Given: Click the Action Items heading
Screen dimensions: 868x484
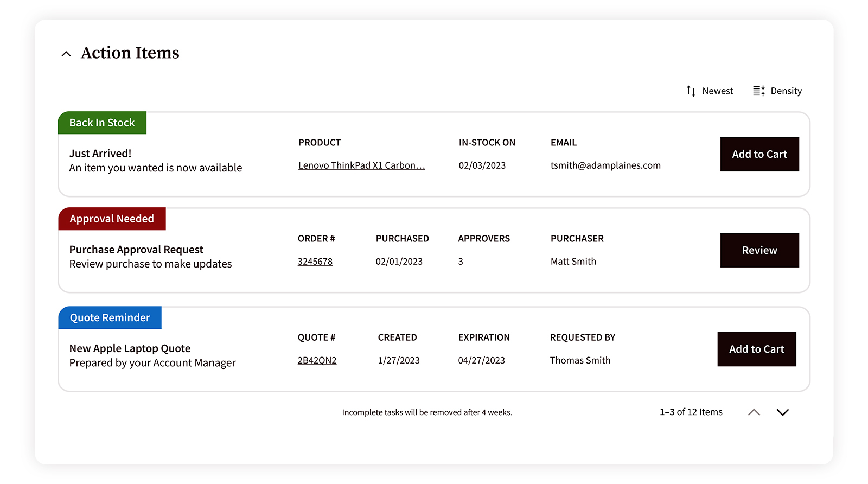Looking at the screenshot, I should [x=130, y=53].
